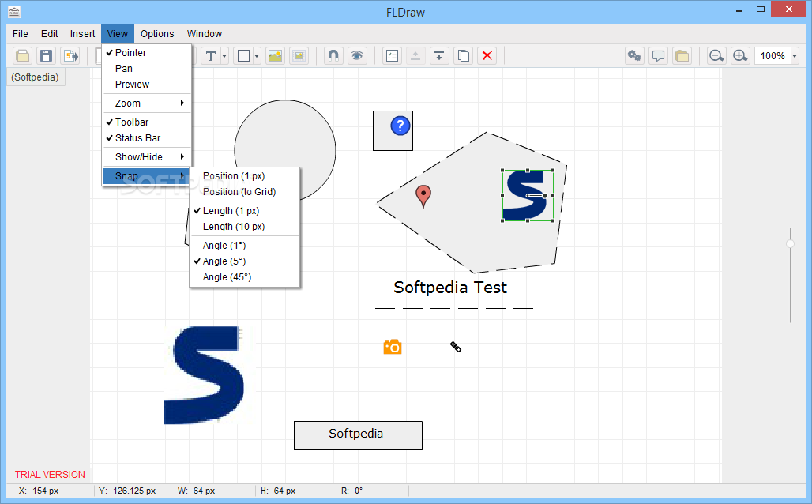Click the orange camera icon
This screenshot has height=504, width=812.
[x=393, y=347]
